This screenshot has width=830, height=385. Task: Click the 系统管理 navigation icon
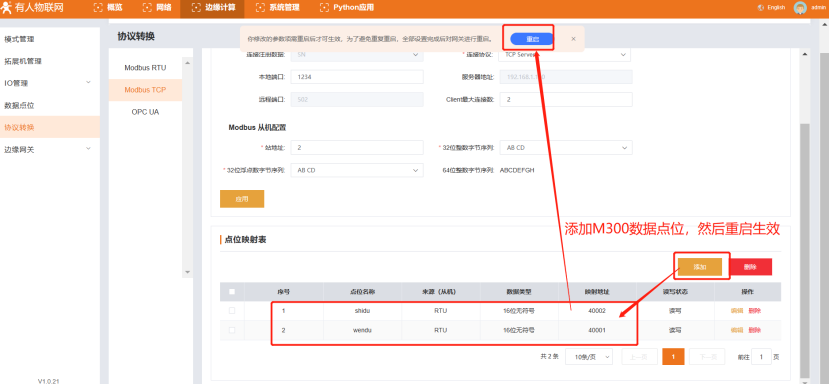click(260, 7)
